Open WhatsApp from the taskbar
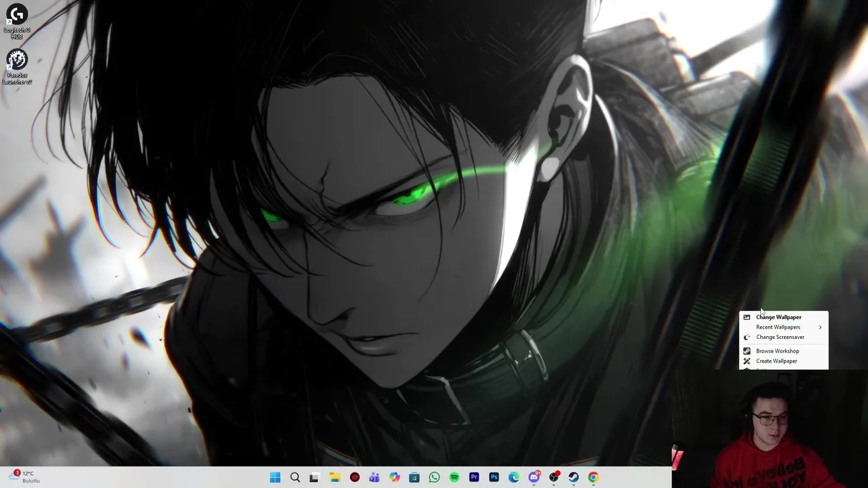Image resolution: width=868 pixels, height=488 pixels. [x=434, y=477]
